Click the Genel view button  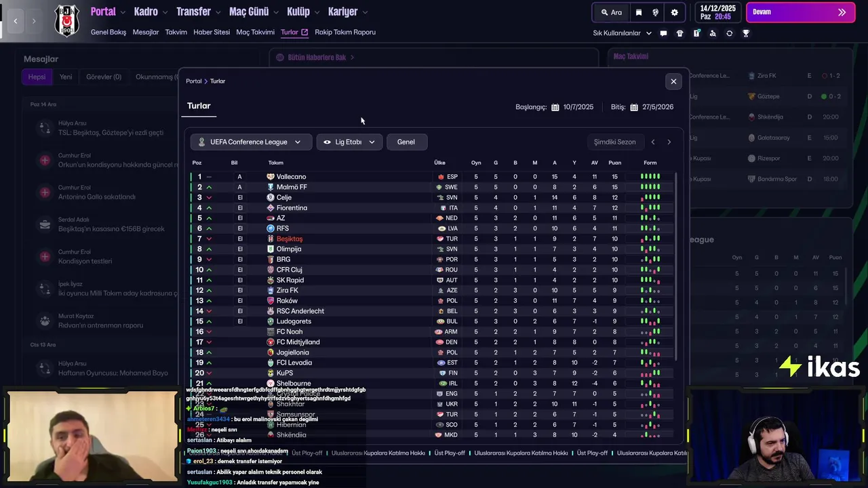pyautogui.click(x=406, y=142)
